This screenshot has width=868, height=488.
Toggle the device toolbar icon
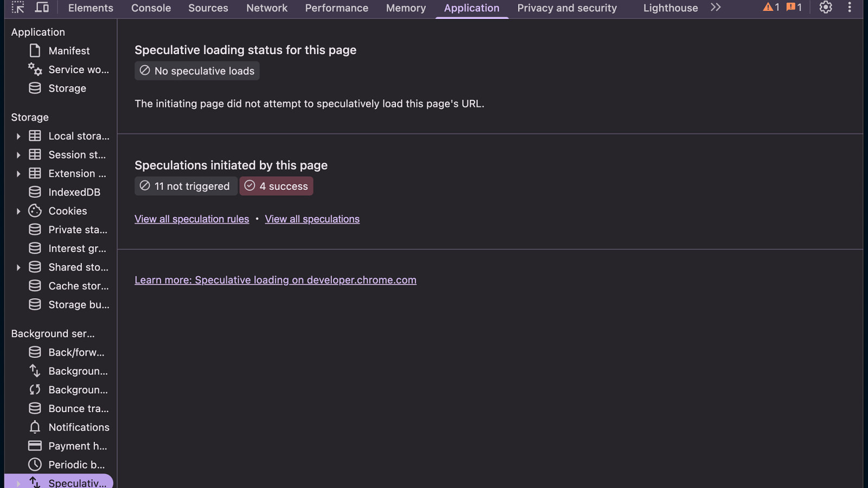pos(42,8)
